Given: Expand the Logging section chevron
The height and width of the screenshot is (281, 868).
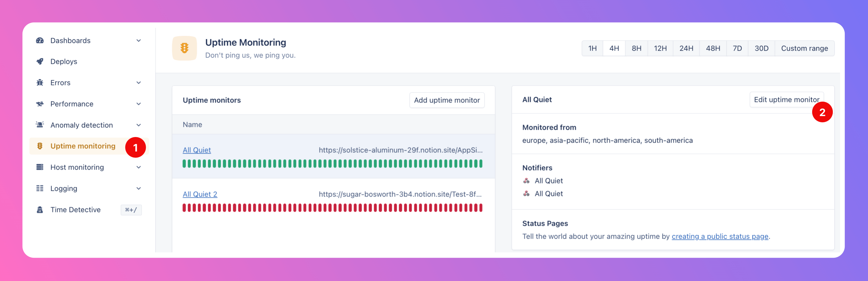Looking at the screenshot, I should [x=138, y=189].
